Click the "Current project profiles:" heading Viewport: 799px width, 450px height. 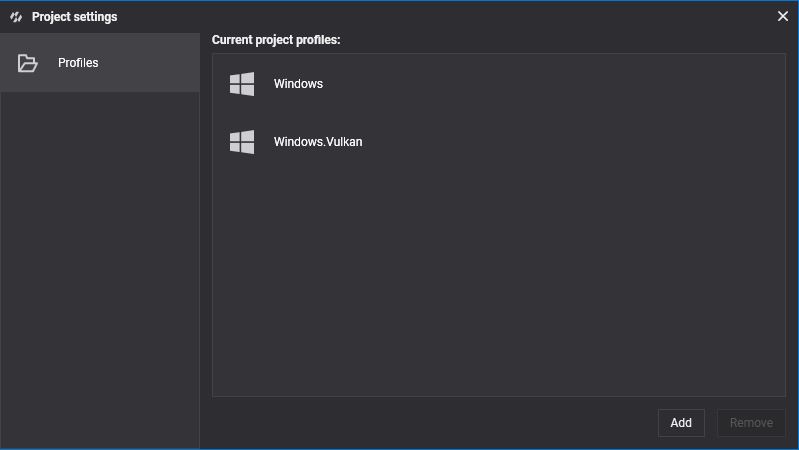276,40
